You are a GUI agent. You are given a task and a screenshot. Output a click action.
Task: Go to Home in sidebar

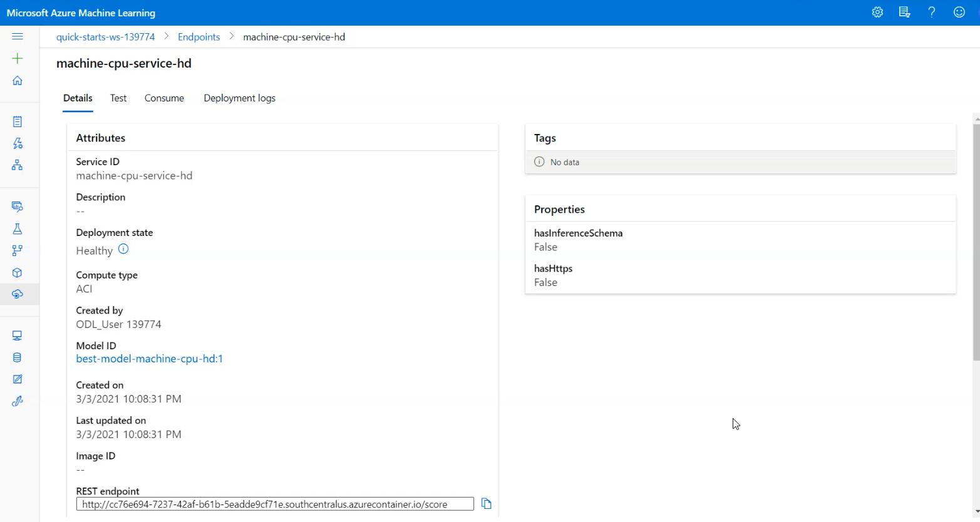(18, 81)
